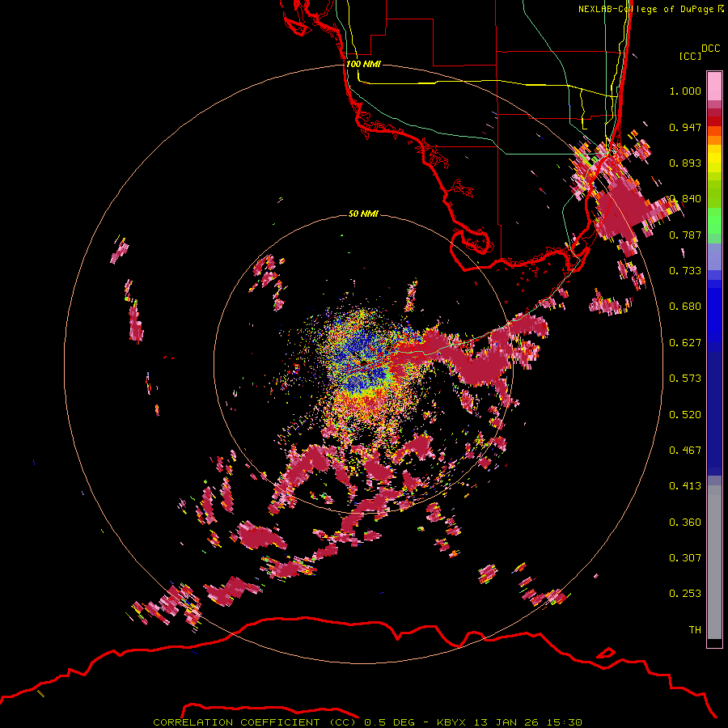
Task: Click the DCC label above the color scale
Action: pyautogui.click(x=711, y=49)
